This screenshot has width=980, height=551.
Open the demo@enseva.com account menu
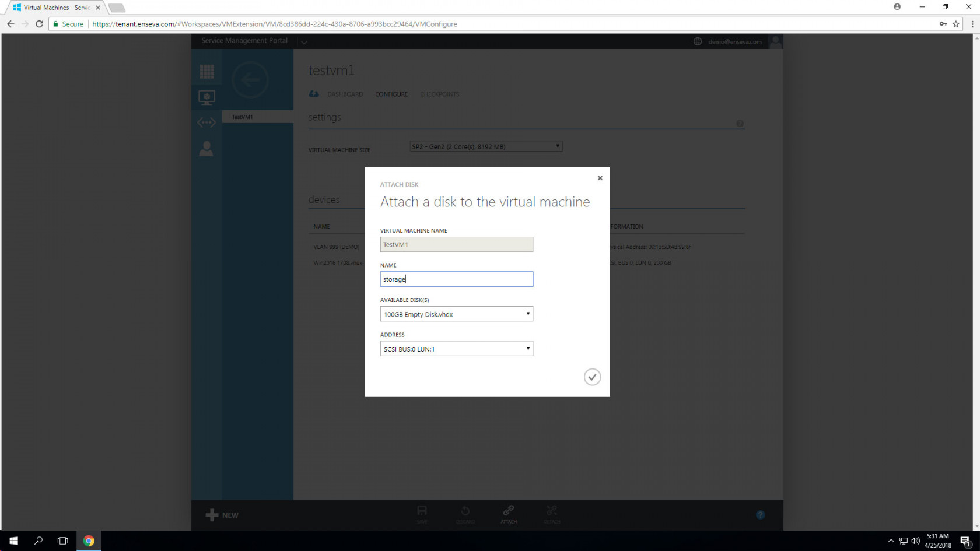735,42
